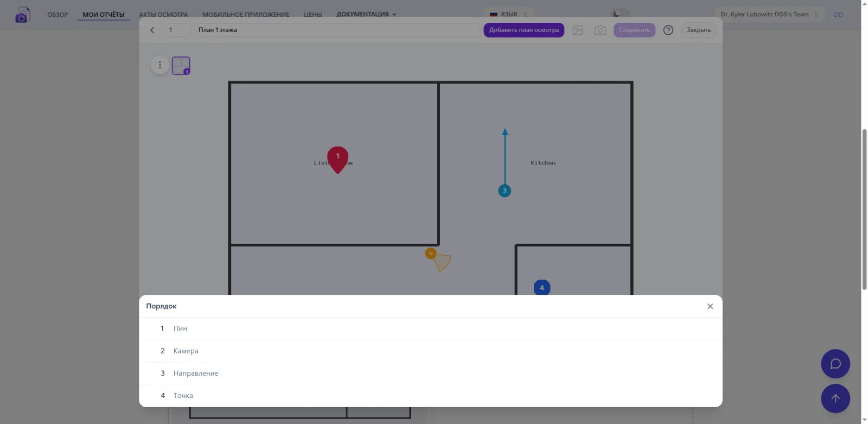The height and width of the screenshot is (424, 868).
Task: Select the blue point marker 4
Action: 542,288
